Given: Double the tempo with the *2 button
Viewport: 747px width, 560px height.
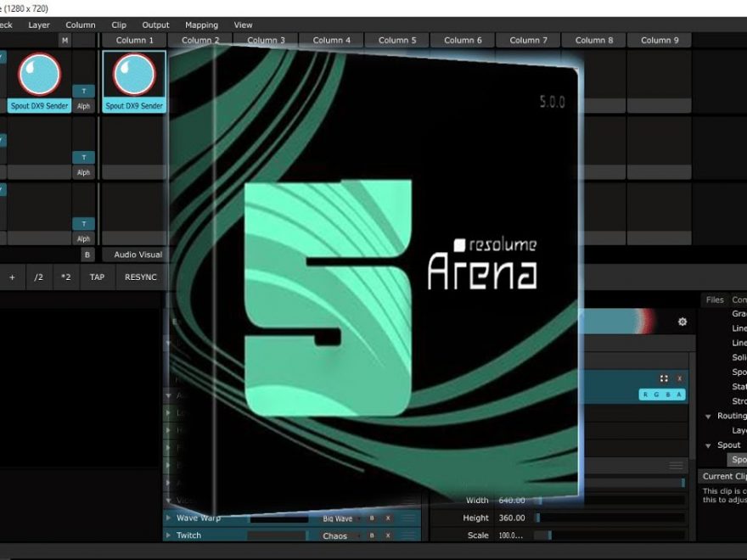Looking at the screenshot, I should [65, 277].
